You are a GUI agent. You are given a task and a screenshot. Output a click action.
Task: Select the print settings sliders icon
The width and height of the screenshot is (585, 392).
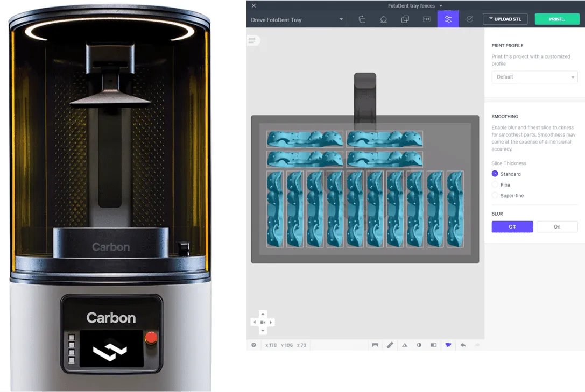click(x=448, y=19)
